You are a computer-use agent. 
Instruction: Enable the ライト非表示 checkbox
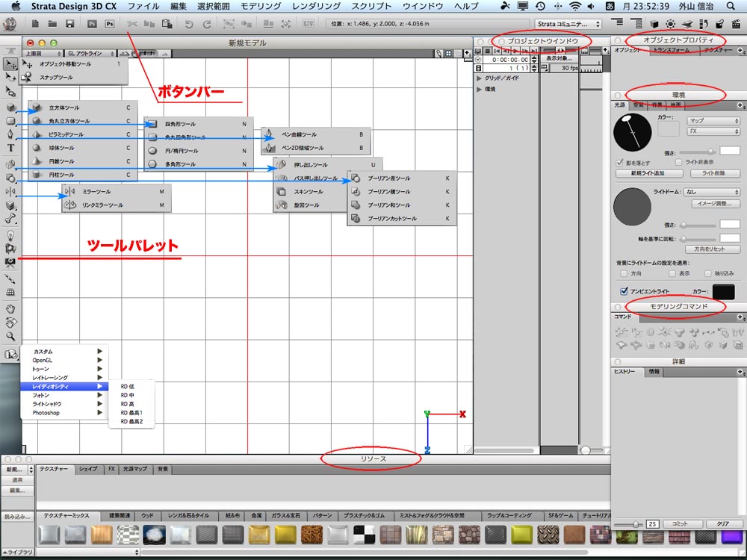coord(679,162)
